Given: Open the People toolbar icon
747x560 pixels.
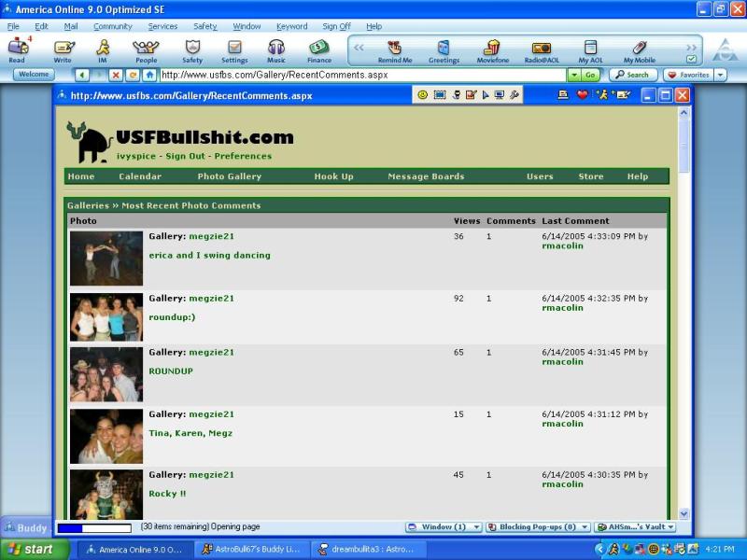Looking at the screenshot, I should pyautogui.click(x=146, y=51).
